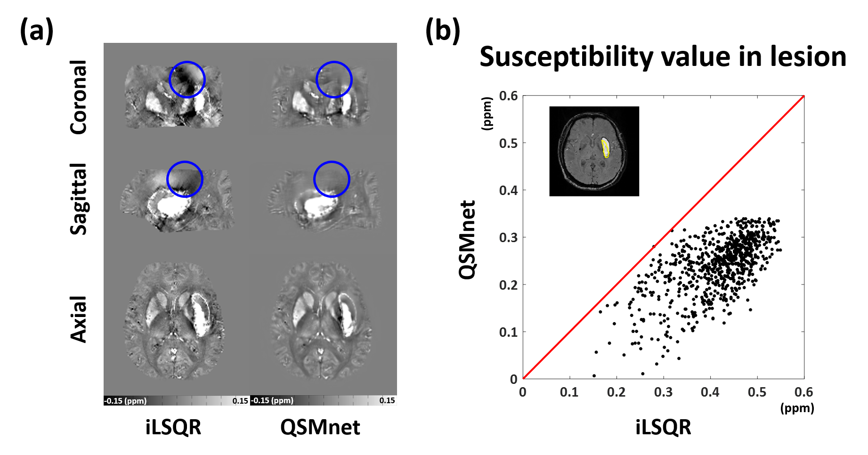Click the 0.6 tick label on y-axis
The image size is (868, 455).
[x=508, y=96]
